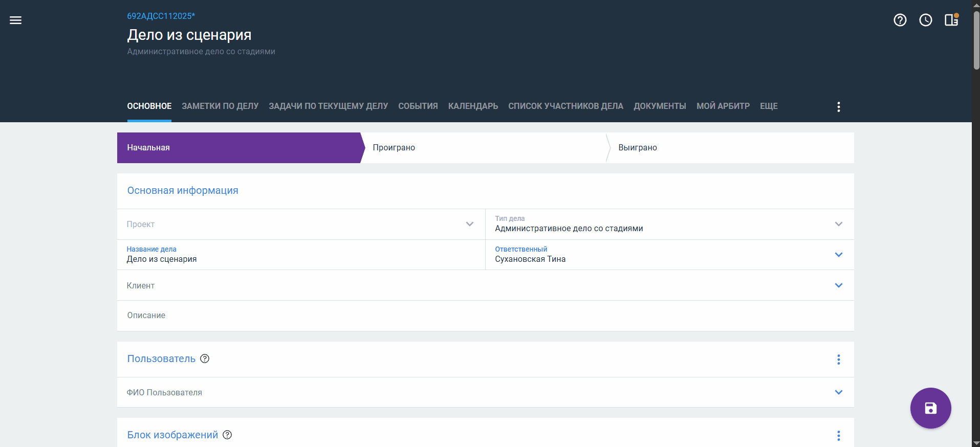
Task: Open the three-dot menu in tab bar
Action: point(838,106)
